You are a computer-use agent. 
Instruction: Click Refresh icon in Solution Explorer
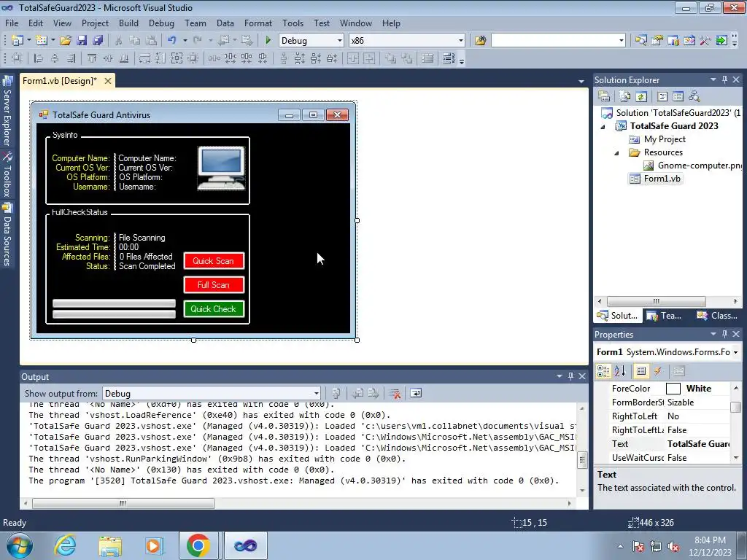coord(641,97)
